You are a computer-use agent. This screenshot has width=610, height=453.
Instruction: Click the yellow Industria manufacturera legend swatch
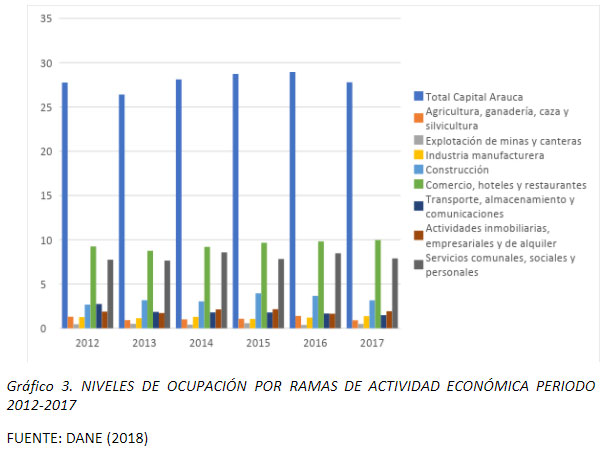[x=418, y=156]
